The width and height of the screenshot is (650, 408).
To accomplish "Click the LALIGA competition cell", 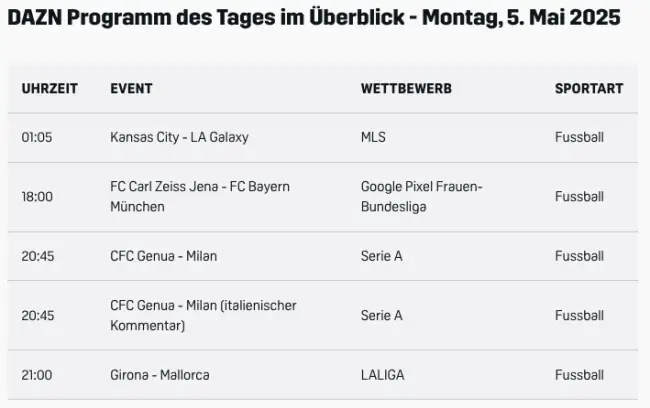I will tap(383, 375).
